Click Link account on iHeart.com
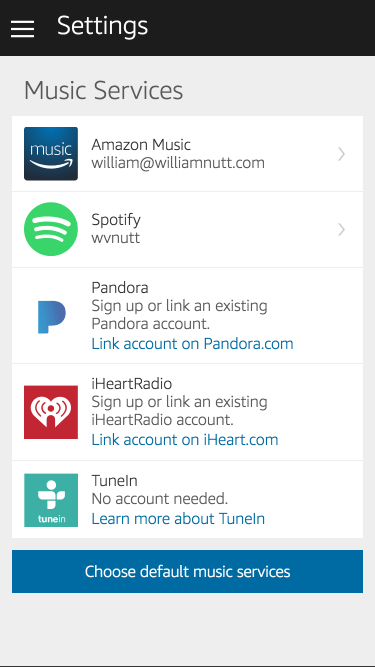The height and width of the screenshot is (667, 375). click(185, 439)
